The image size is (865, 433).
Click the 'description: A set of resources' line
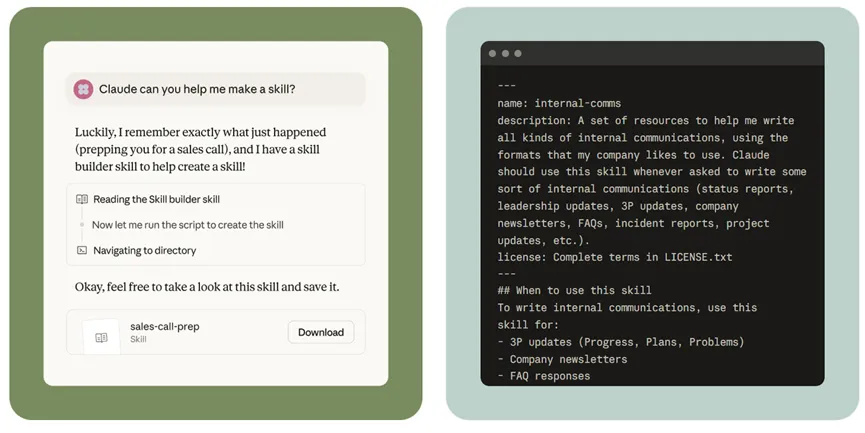[x=645, y=120]
